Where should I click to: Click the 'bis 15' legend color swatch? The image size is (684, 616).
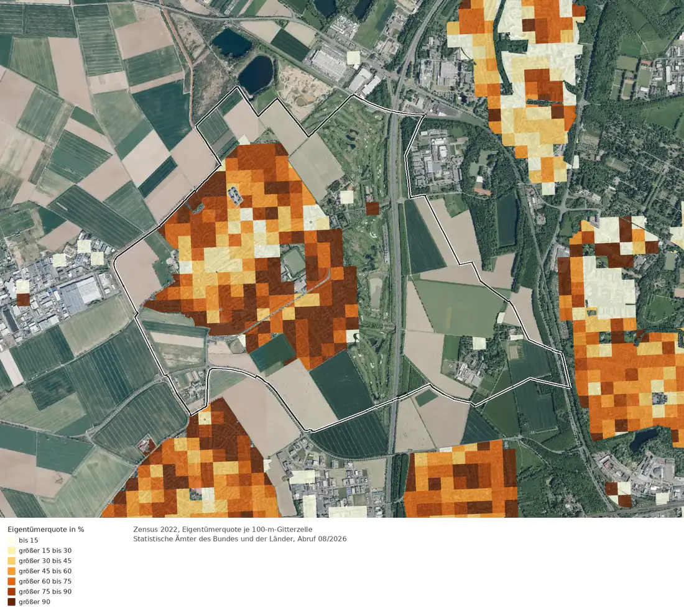pyautogui.click(x=11, y=540)
